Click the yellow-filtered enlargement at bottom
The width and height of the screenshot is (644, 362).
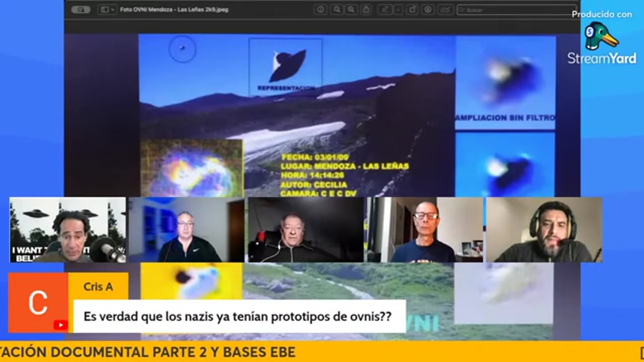tap(191, 281)
